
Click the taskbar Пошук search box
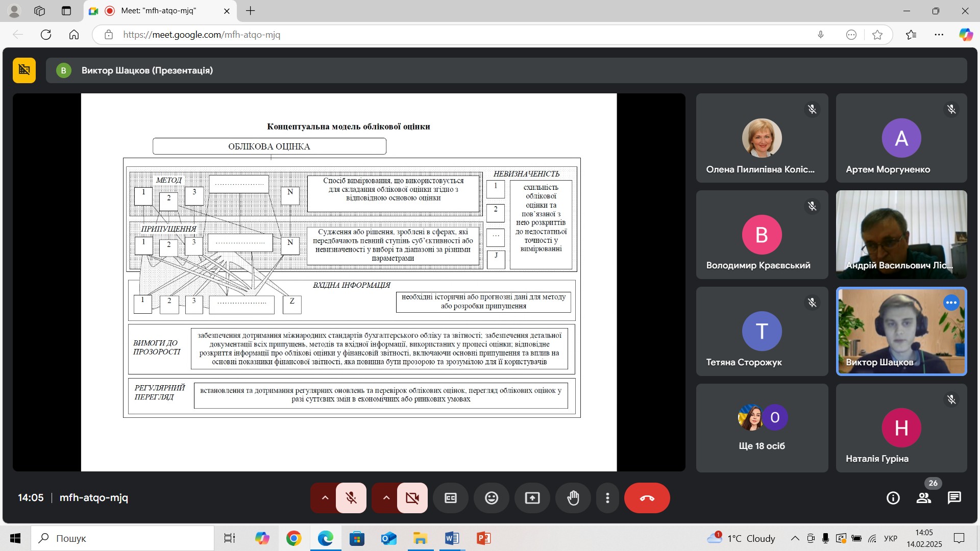(x=122, y=538)
